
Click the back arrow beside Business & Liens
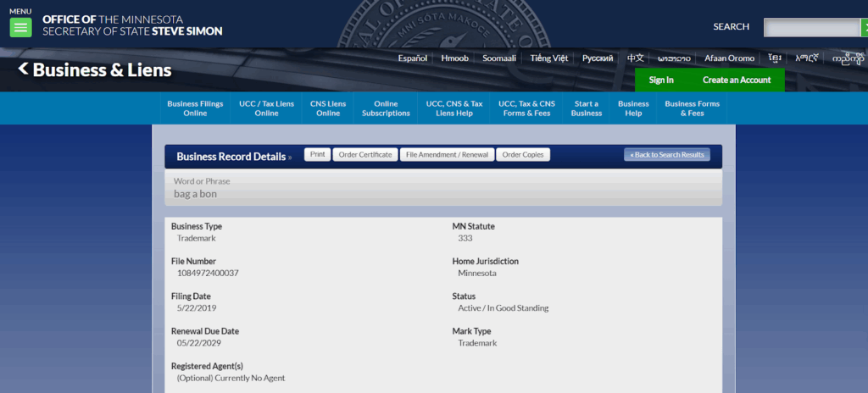click(24, 69)
